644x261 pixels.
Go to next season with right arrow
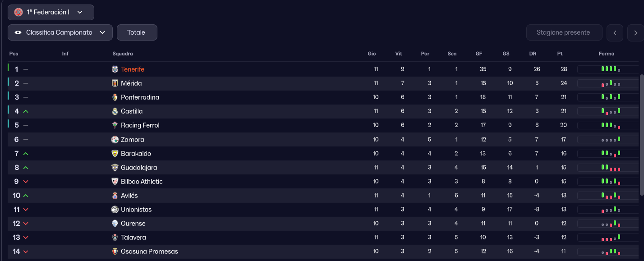click(x=635, y=33)
